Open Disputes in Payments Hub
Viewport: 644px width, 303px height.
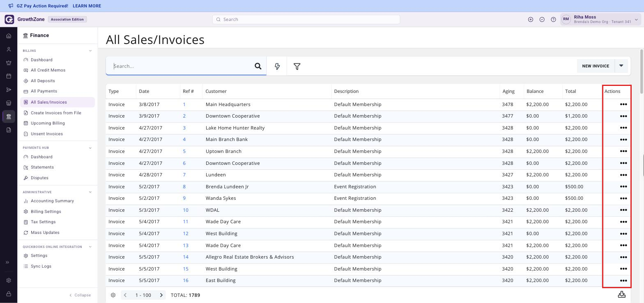click(39, 178)
